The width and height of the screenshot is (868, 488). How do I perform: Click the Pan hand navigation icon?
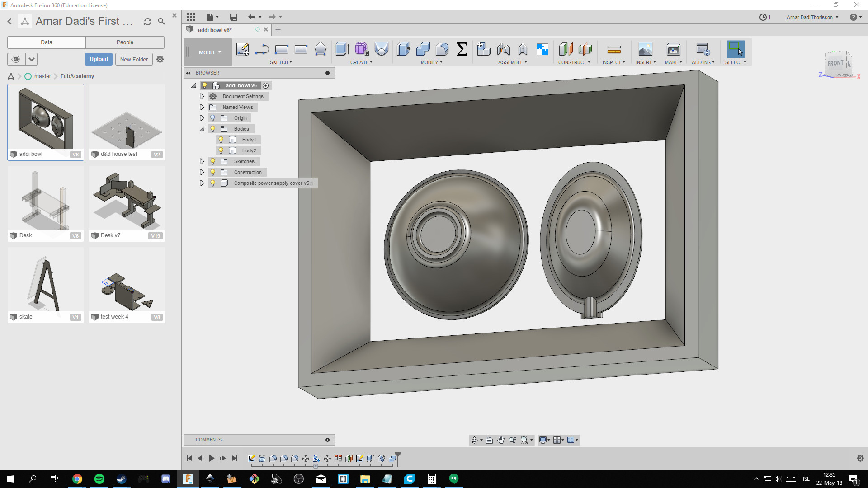[x=501, y=440]
